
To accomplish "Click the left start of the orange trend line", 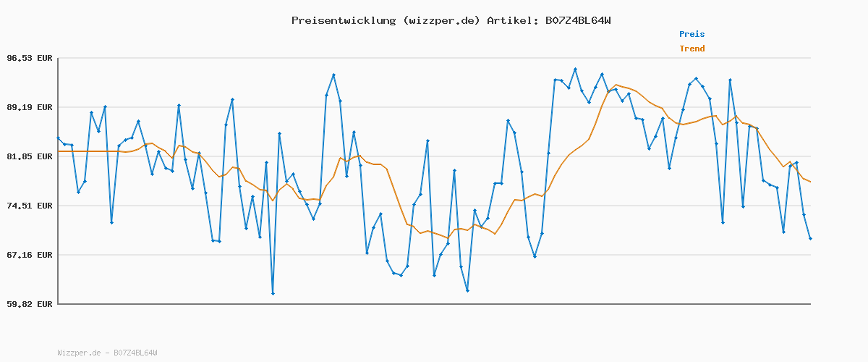I will [x=59, y=151].
